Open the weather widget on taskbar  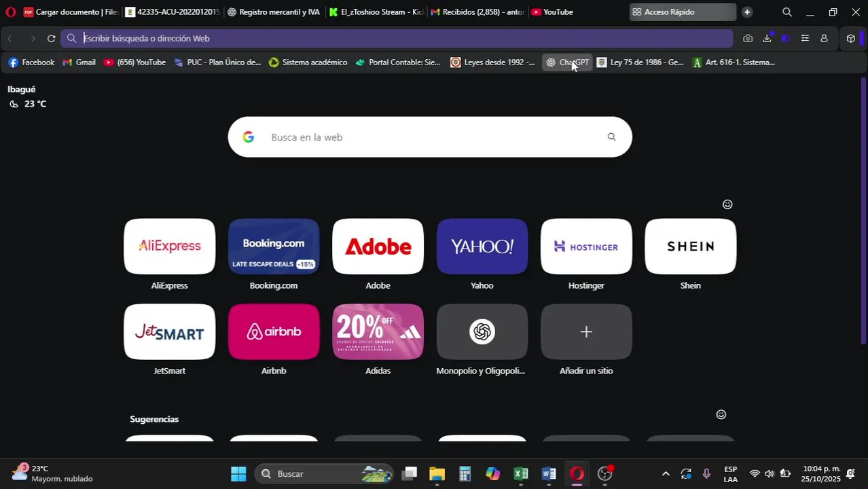coord(51,473)
